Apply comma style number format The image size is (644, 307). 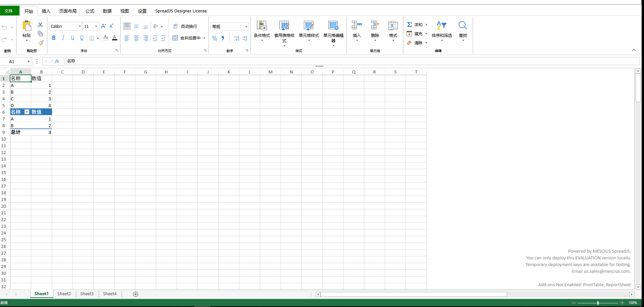(x=223, y=38)
